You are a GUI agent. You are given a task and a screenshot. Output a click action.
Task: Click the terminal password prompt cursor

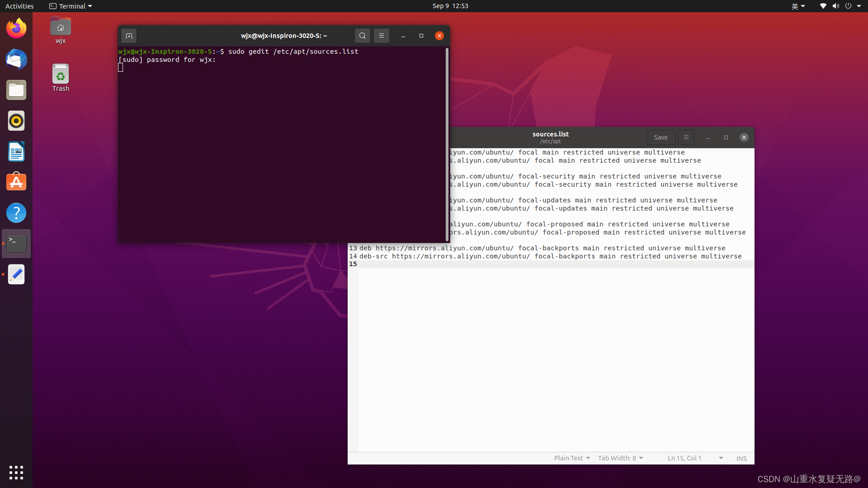[120, 67]
